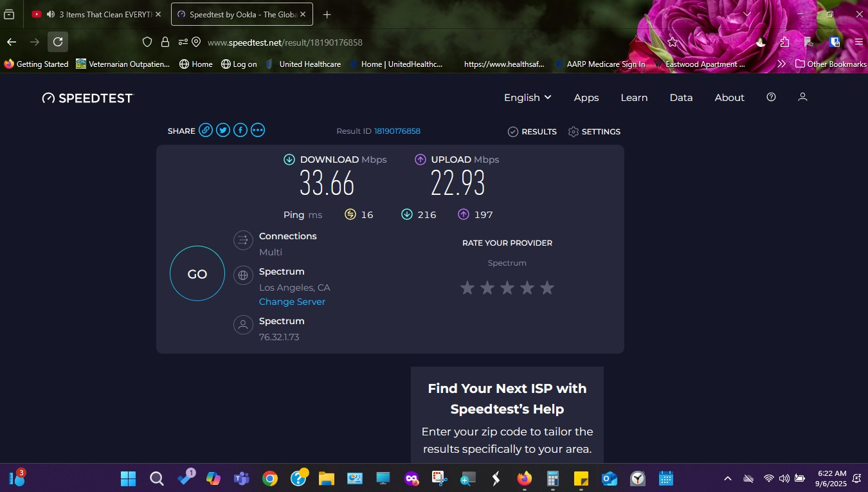Click the Change Server link
The width and height of the screenshot is (868, 492).
tap(292, 302)
